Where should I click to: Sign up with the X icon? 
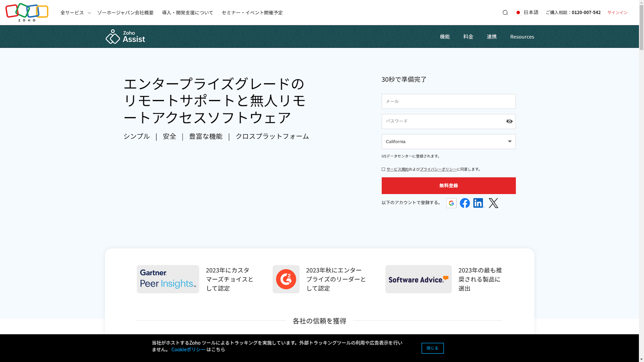click(493, 203)
